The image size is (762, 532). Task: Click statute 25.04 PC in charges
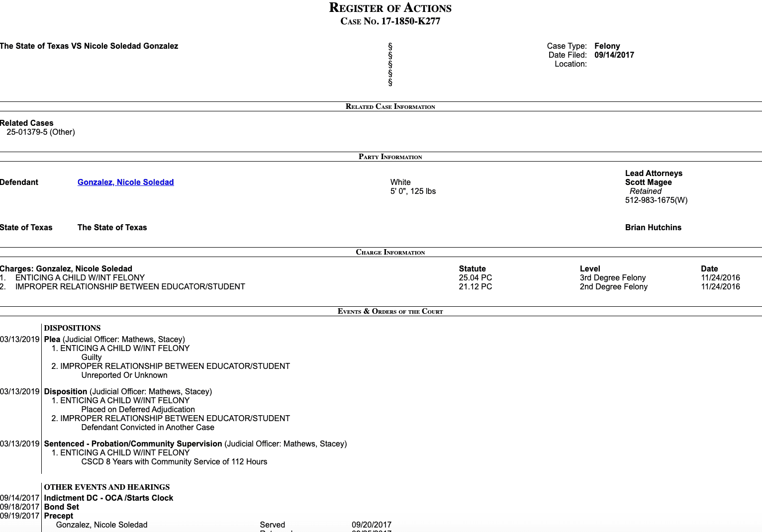[475, 278]
